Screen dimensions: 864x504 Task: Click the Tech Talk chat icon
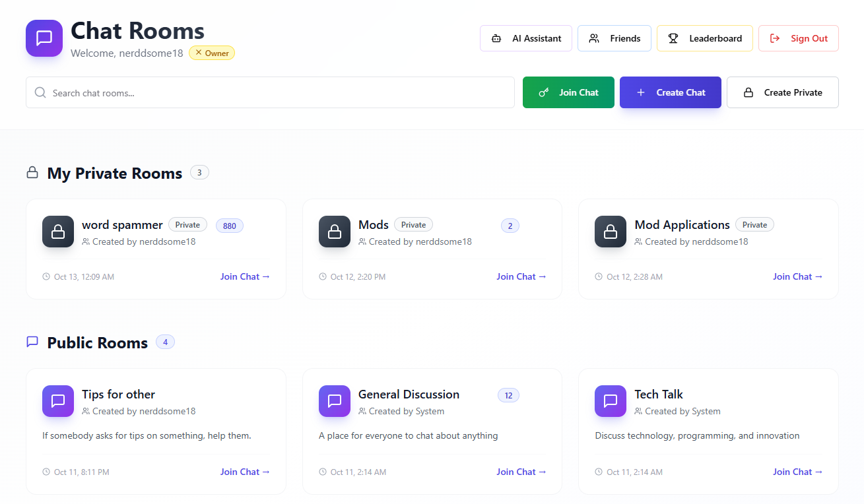coord(611,401)
